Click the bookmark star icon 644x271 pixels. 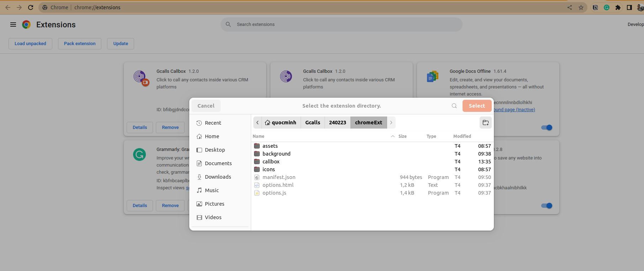[x=581, y=7]
